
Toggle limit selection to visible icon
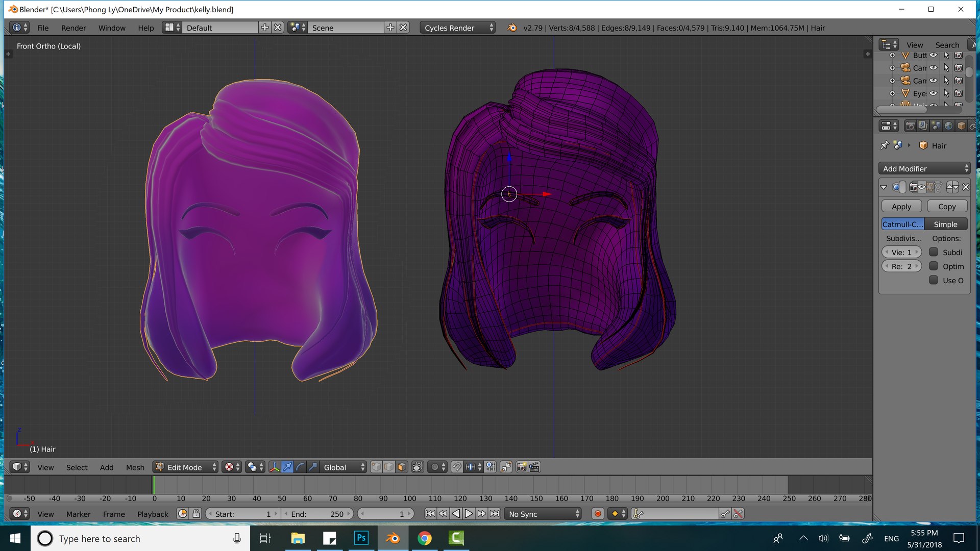tap(418, 467)
